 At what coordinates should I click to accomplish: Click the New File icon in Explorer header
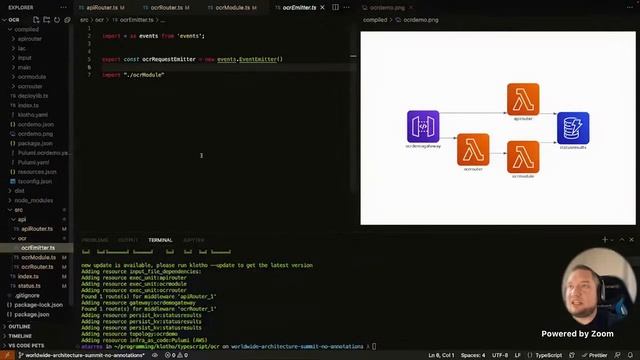[x=36, y=20]
